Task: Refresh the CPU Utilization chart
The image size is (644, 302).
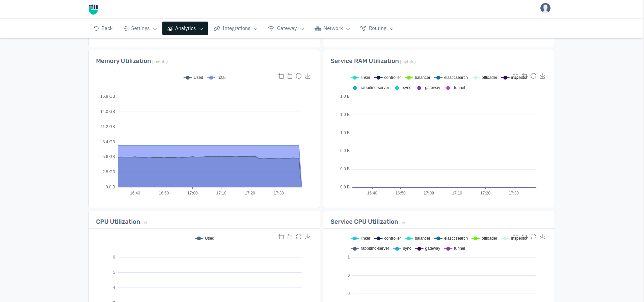Action: point(299,237)
